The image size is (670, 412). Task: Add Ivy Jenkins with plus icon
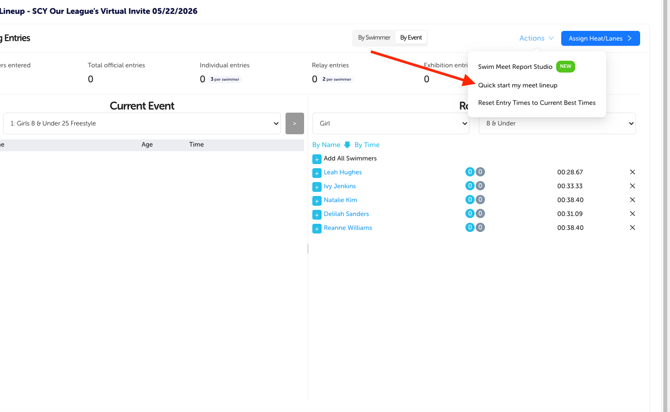point(317,187)
